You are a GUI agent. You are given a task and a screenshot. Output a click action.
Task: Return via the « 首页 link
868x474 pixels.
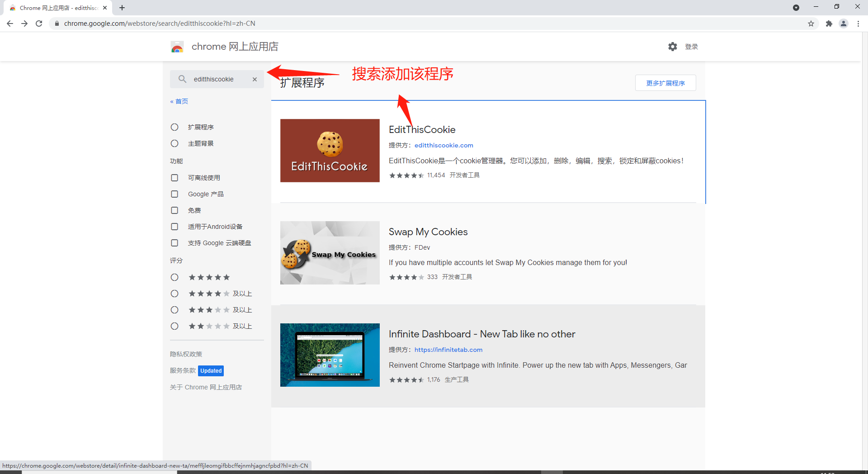(x=179, y=101)
